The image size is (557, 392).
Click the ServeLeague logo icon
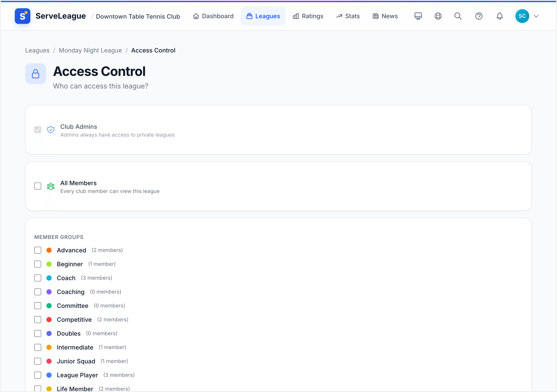[22, 16]
